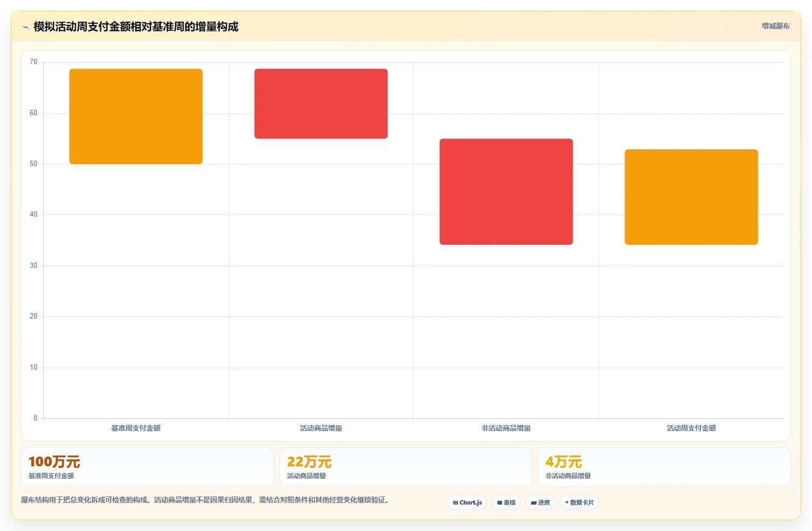Click the 4万元 data card

click(664, 467)
